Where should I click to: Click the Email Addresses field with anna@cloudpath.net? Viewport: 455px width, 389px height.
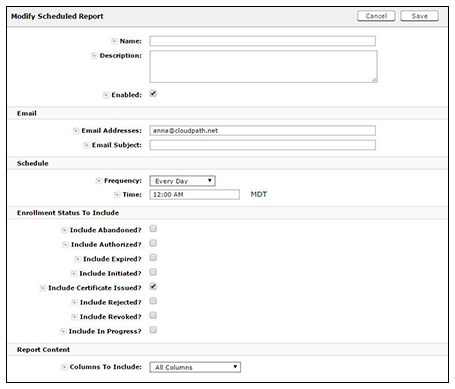click(x=263, y=131)
